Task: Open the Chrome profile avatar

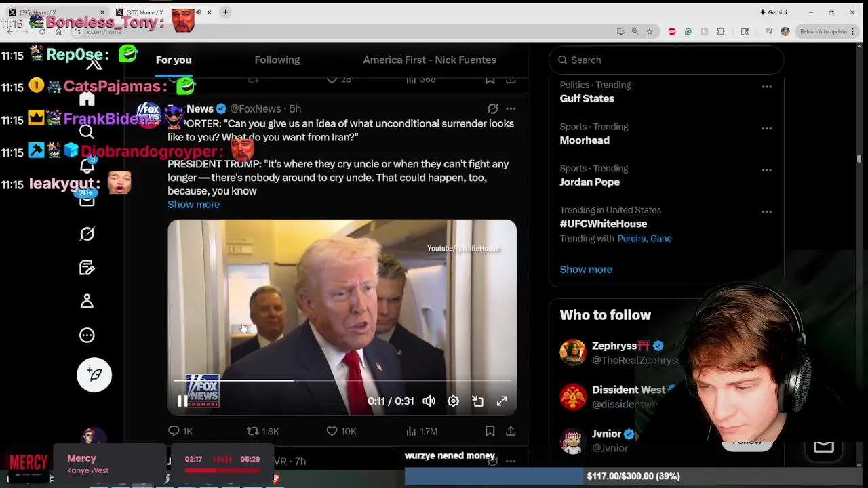Action: (x=785, y=31)
